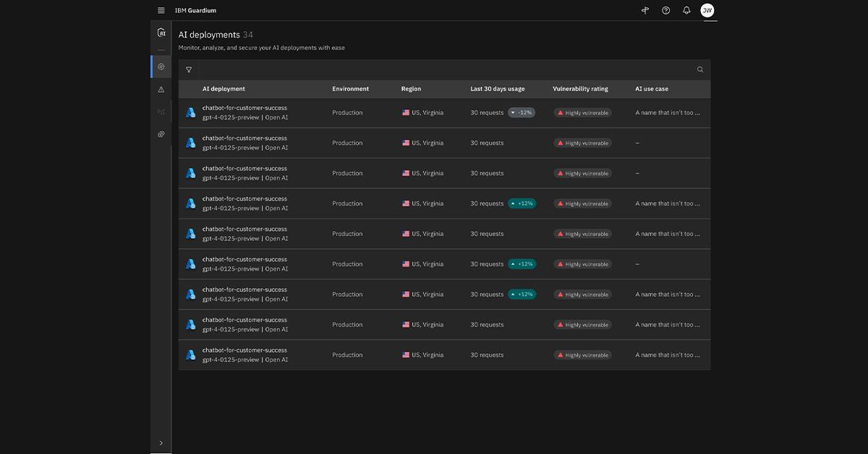Click gpt-4-0125-preview | Open AI in -12% row
The height and width of the screenshot is (454, 868).
tap(245, 117)
